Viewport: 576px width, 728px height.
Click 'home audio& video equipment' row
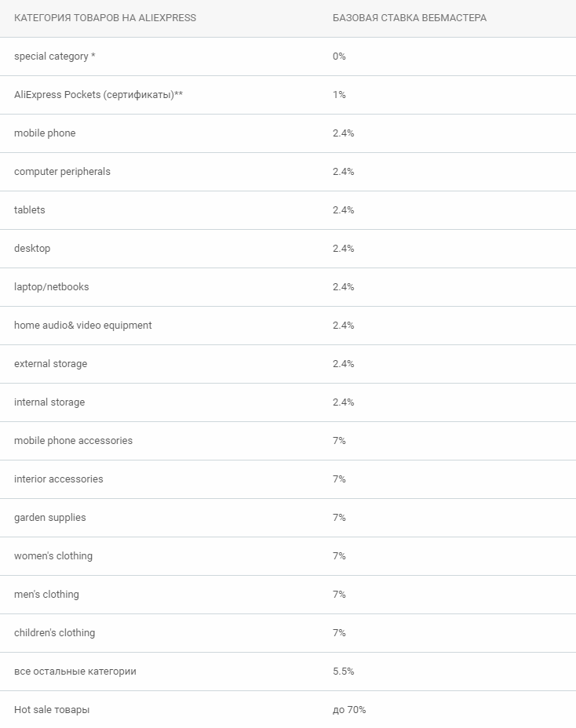click(x=82, y=326)
